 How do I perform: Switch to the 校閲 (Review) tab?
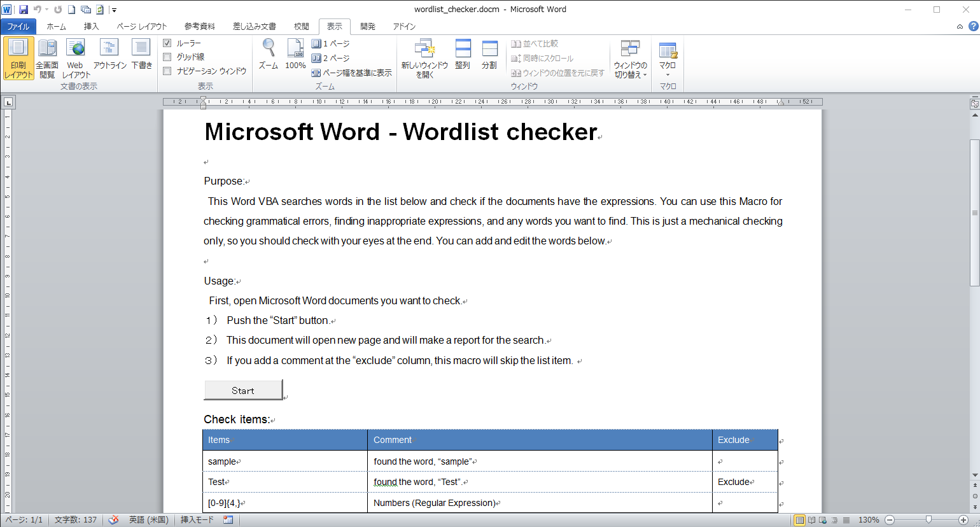click(x=302, y=27)
